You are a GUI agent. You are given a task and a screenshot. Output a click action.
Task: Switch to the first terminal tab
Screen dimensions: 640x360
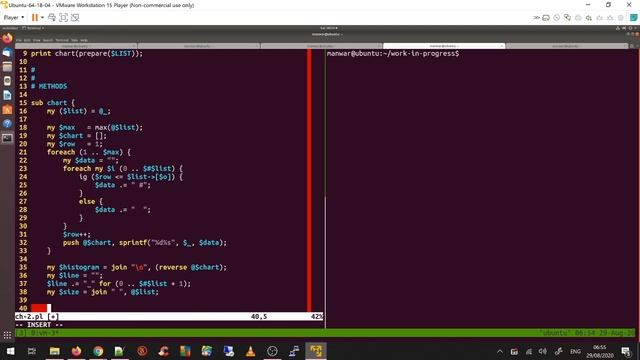tap(76, 46)
